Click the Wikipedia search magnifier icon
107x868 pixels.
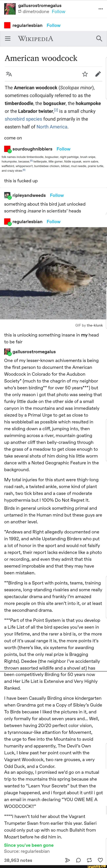pyautogui.click(x=99, y=38)
